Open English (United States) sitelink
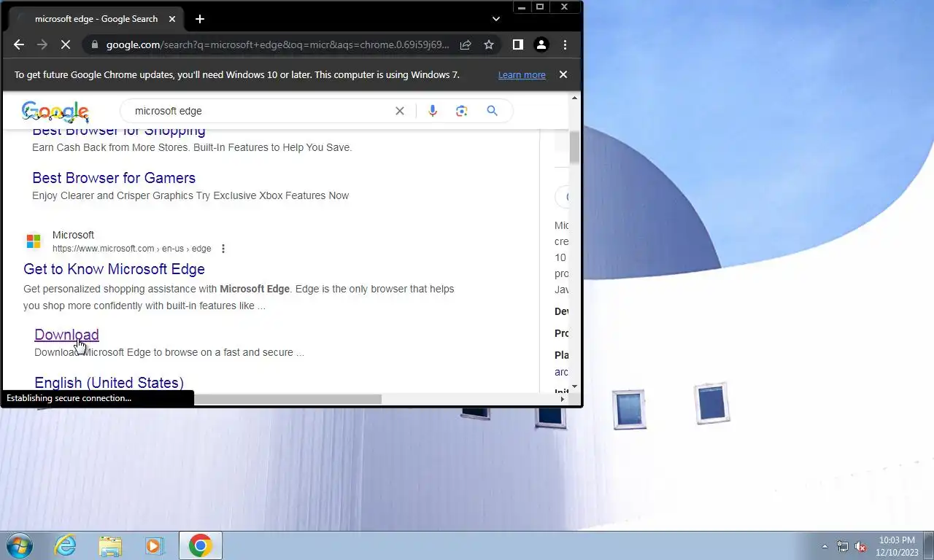The image size is (934, 560). click(109, 383)
